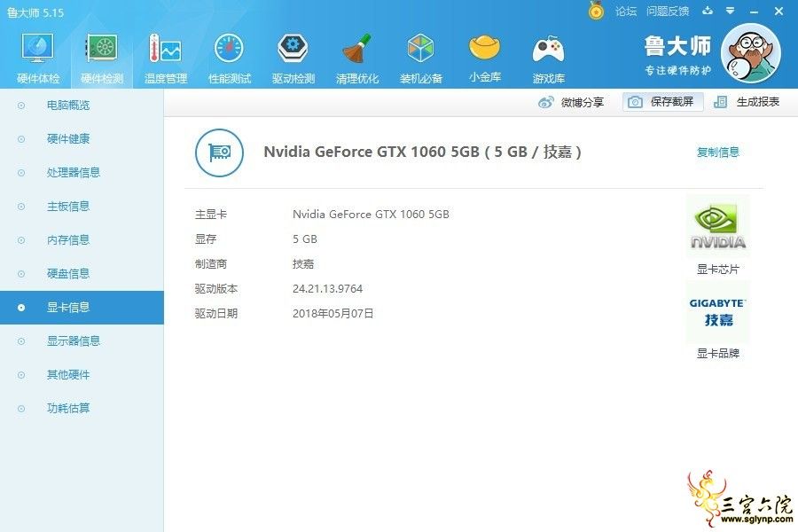The height and width of the screenshot is (532, 798).
Task: Select the highlighted 显卡信息 sidebar item
Action: click(x=82, y=308)
